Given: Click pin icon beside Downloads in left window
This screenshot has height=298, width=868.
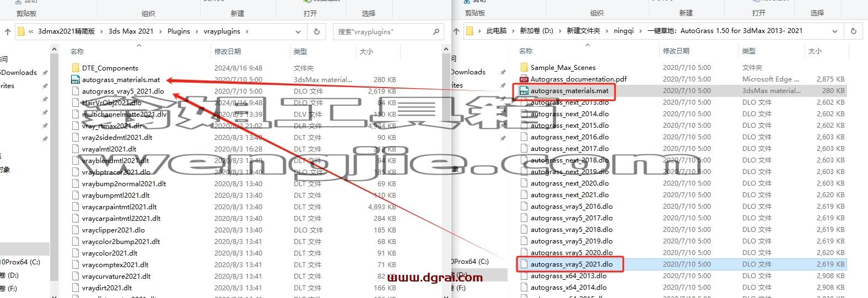Looking at the screenshot, I should point(45,73).
